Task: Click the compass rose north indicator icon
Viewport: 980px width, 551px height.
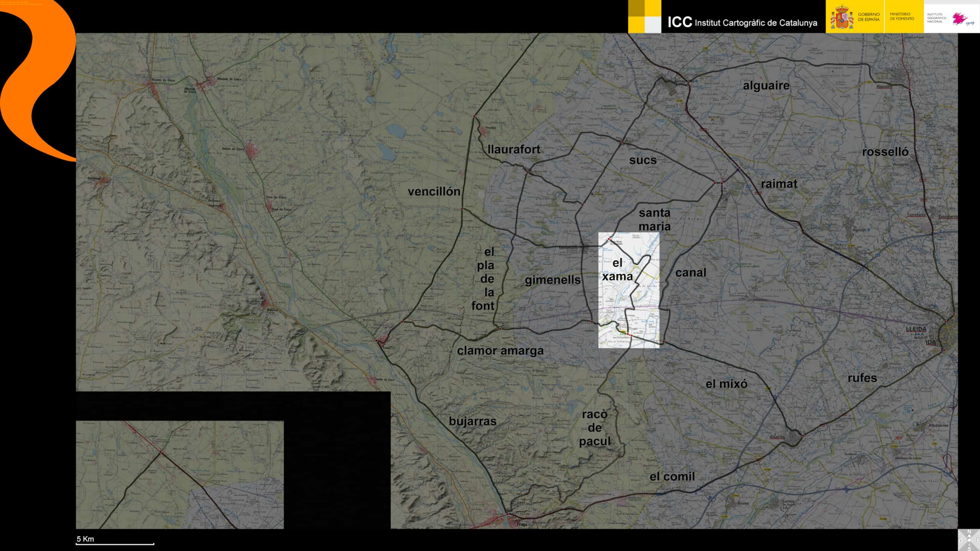Action: pos(969,540)
